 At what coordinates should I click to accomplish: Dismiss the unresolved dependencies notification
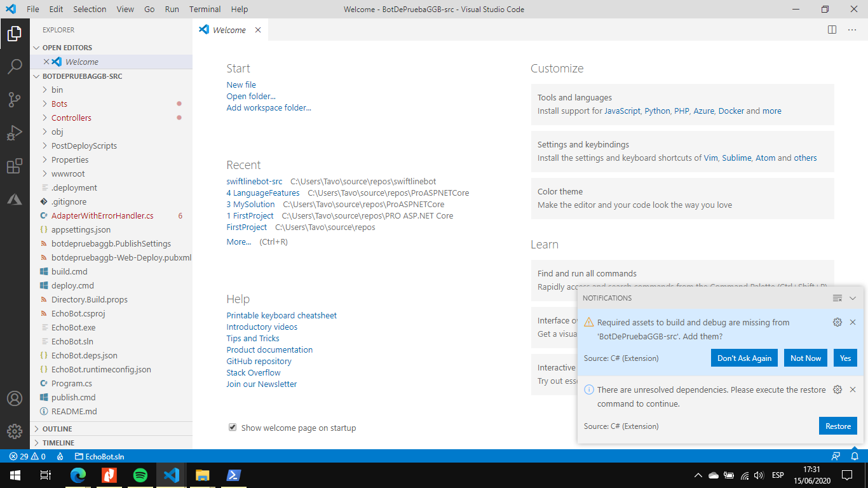point(853,390)
